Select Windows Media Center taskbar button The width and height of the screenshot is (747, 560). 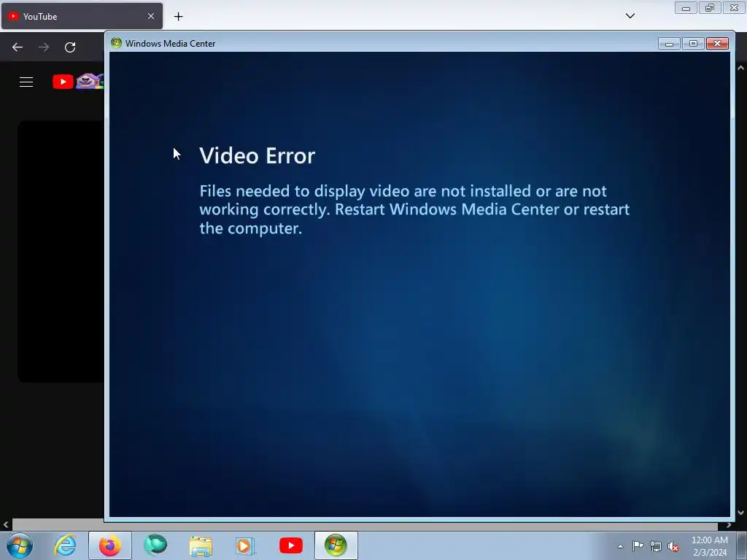[336, 545]
